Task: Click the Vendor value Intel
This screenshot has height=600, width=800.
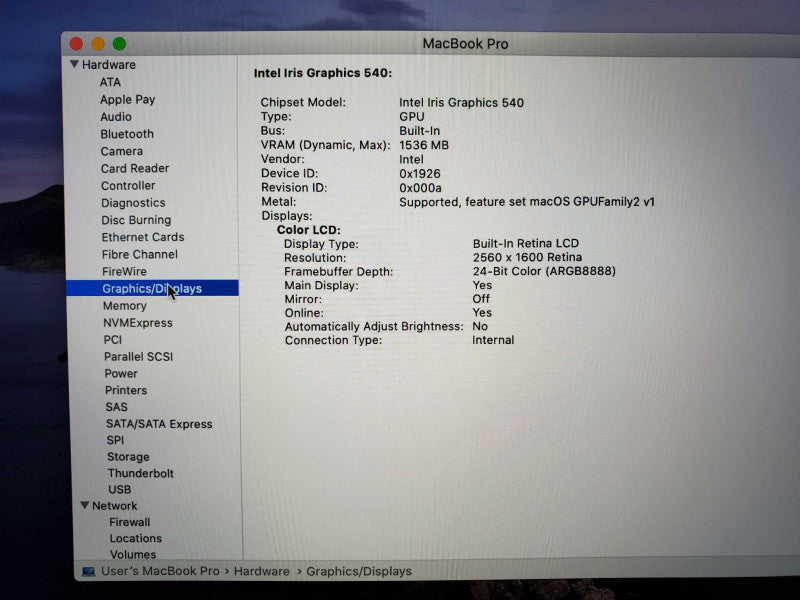Action: coord(411,160)
